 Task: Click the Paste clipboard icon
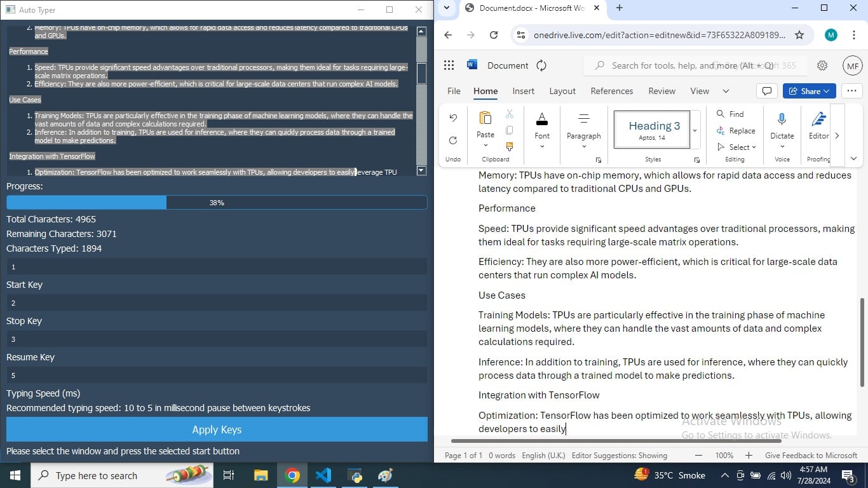coord(485,119)
